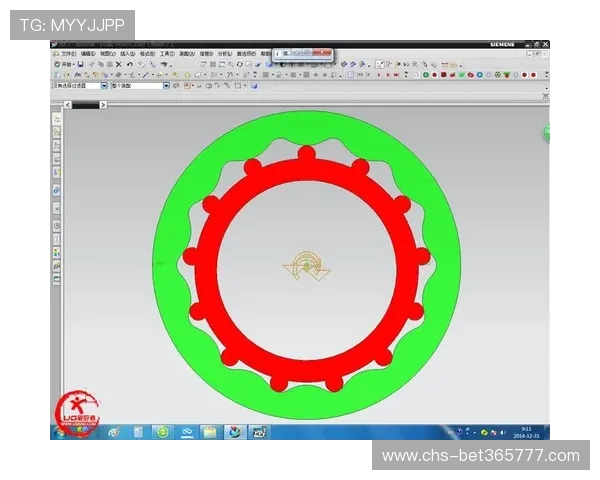This screenshot has width=600, height=480.
Task: Switch to the NX taskbar icon
Action: [235, 432]
